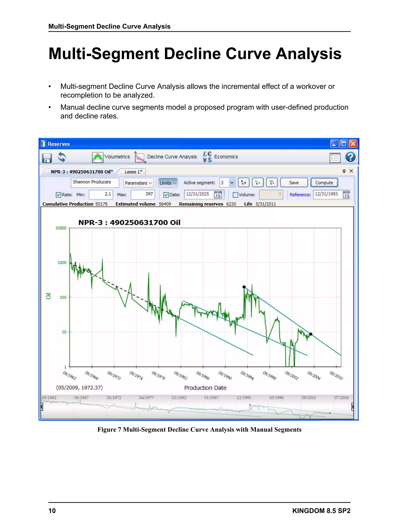Open calendar for reference date

(x=346, y=194)
